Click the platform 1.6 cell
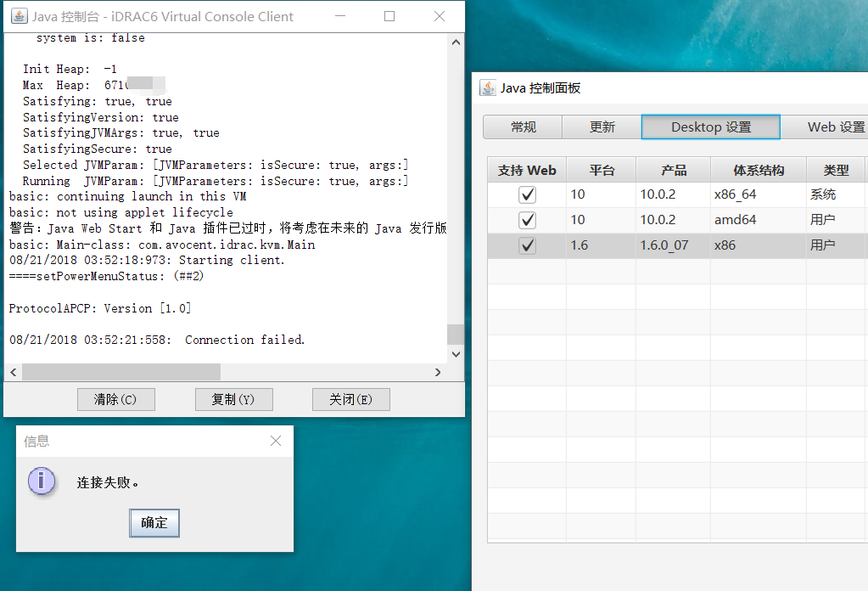The height and width of the screenshot is (591, 868). point(602,245)
